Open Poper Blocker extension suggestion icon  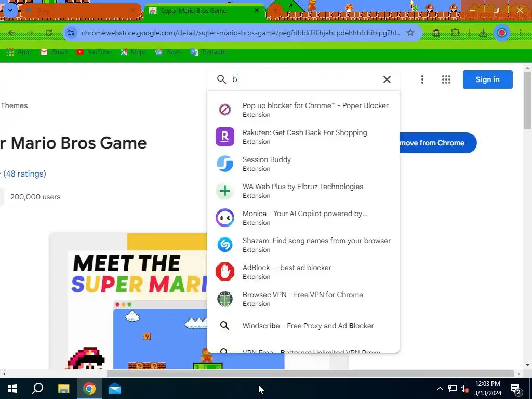(224, 110)
